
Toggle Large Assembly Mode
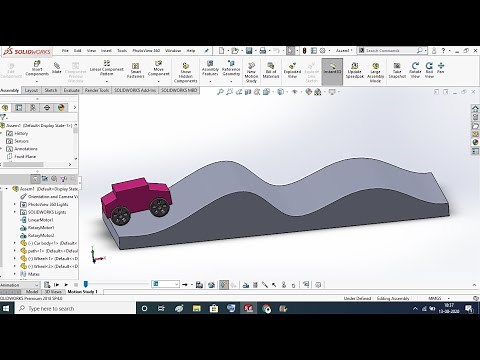coord(375,72)
